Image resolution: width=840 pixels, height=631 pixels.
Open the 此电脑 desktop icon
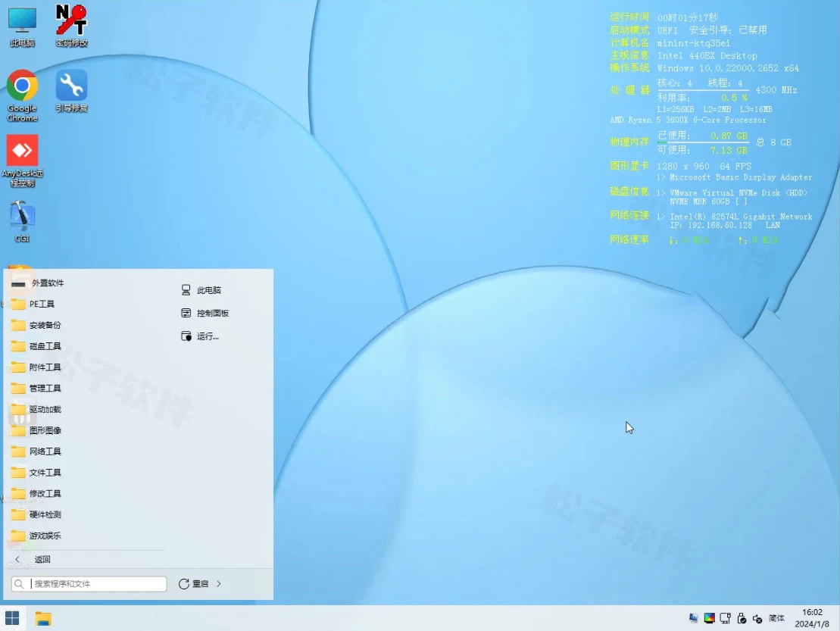click(x=22, y=27)
